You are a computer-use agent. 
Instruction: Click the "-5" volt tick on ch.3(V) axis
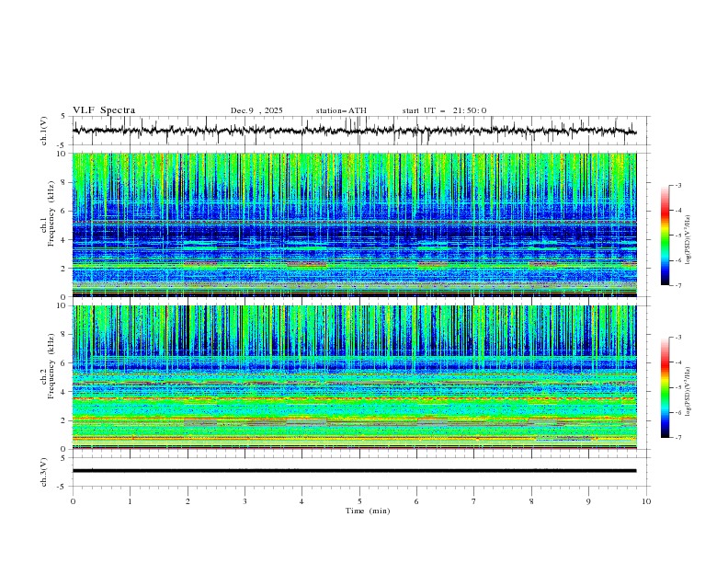click(62, 487)
